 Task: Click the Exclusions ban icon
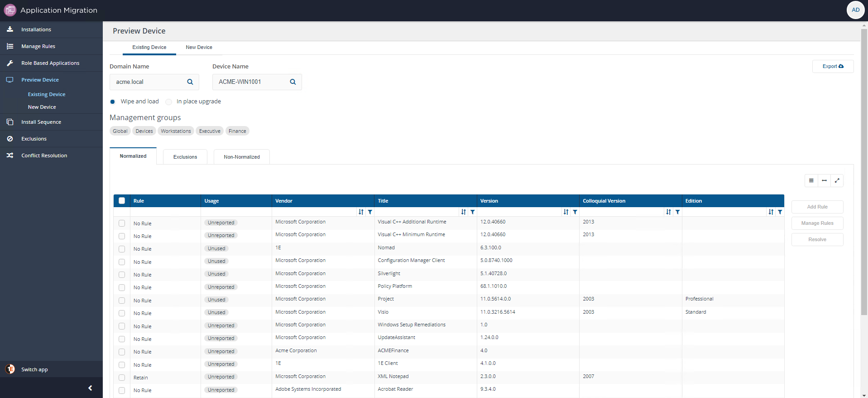click(x=10, y=139)
